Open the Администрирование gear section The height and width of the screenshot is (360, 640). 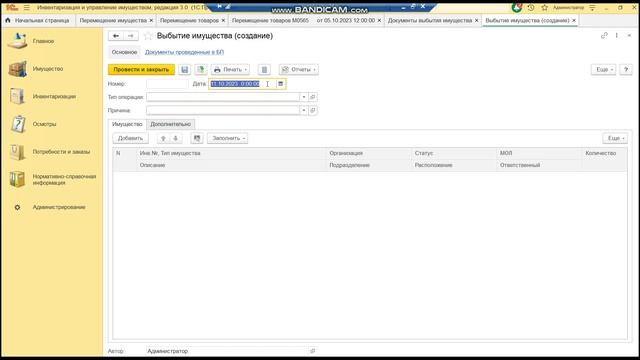pyautogui.click(x=59, y=207)
